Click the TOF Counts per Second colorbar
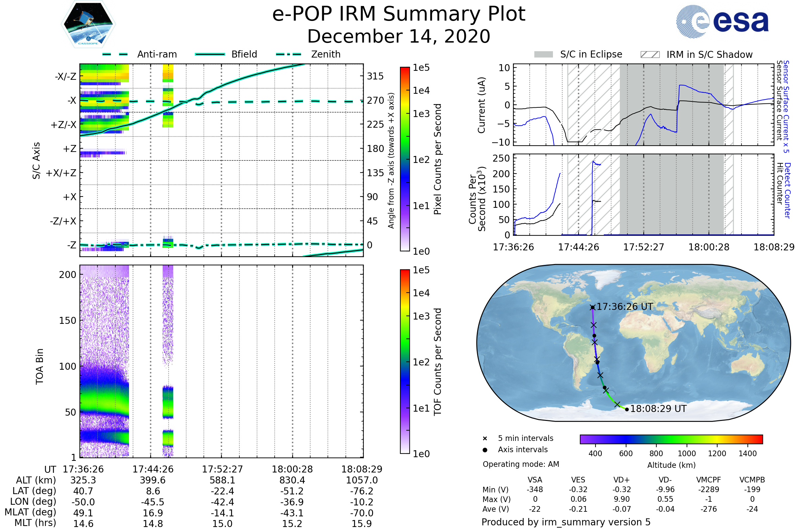Screen dimensions: 798x532 coord(405,362)
